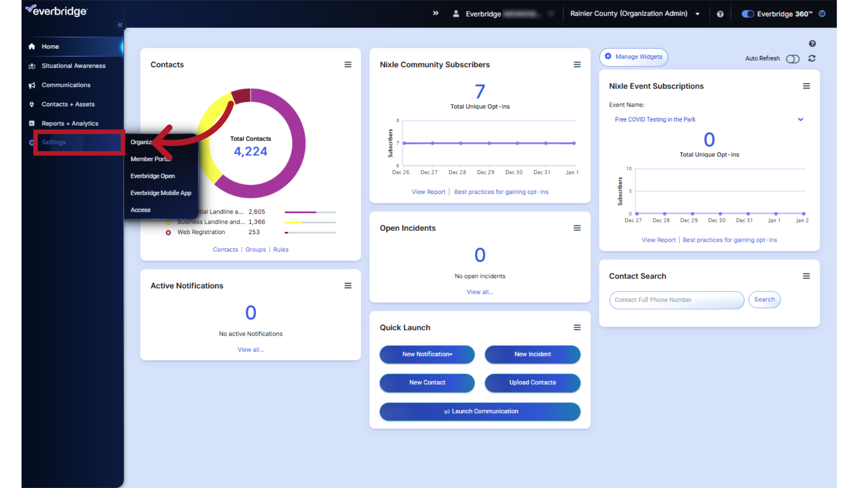Open Quick Launch widget menu
Viewport: 868px width, 488px height.
577,328
